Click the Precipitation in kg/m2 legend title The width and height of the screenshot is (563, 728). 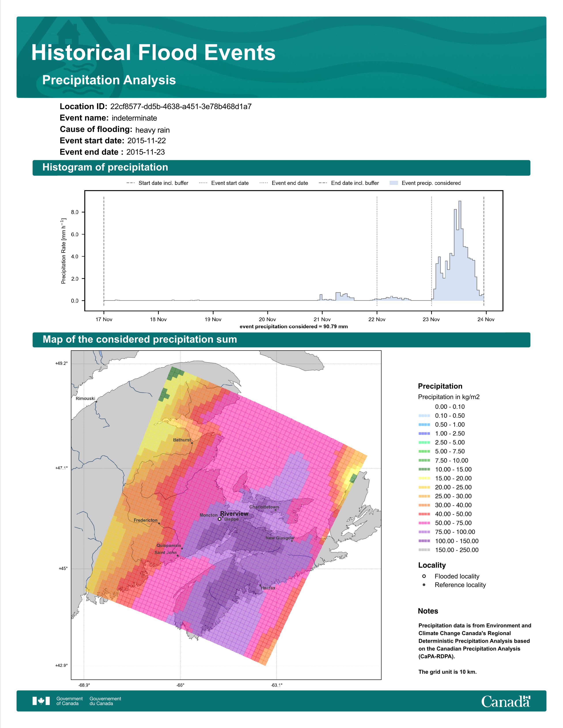(449, 397)
